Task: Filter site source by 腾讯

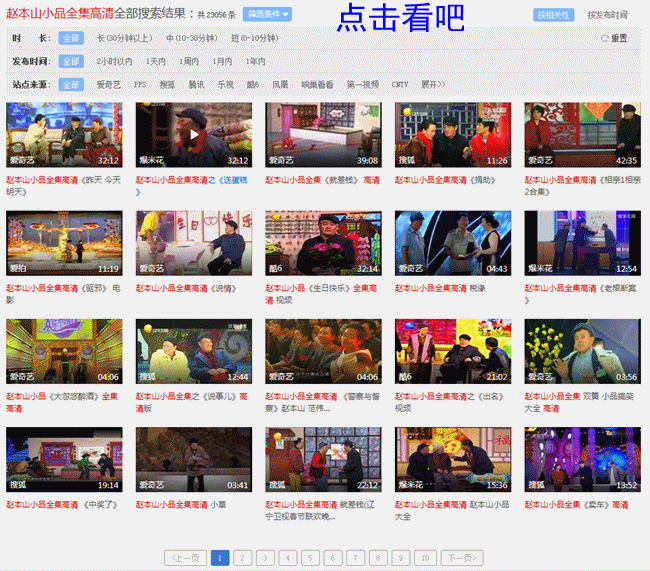Action: coord(197,85)
